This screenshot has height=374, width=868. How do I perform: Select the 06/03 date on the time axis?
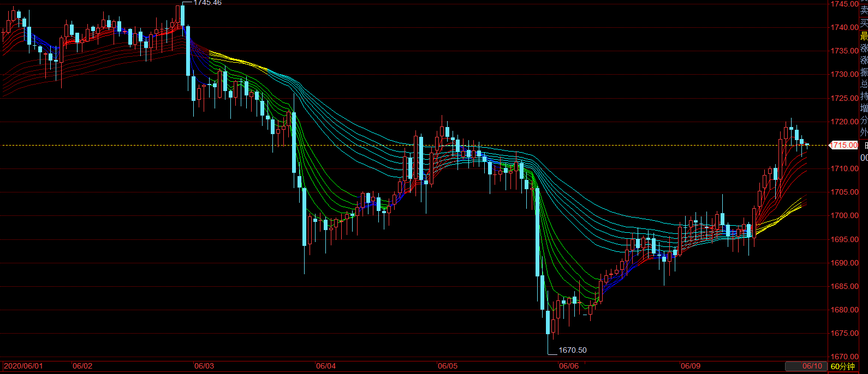point(204,366)
